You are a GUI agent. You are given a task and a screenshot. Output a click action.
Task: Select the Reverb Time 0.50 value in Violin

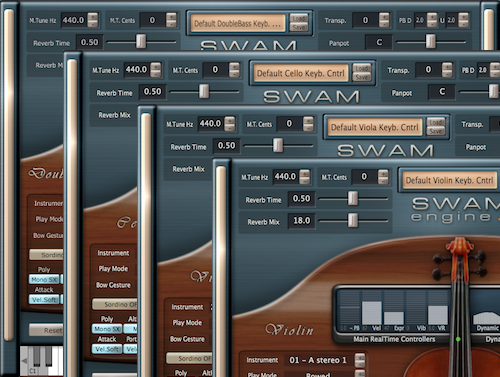(301, 199)
